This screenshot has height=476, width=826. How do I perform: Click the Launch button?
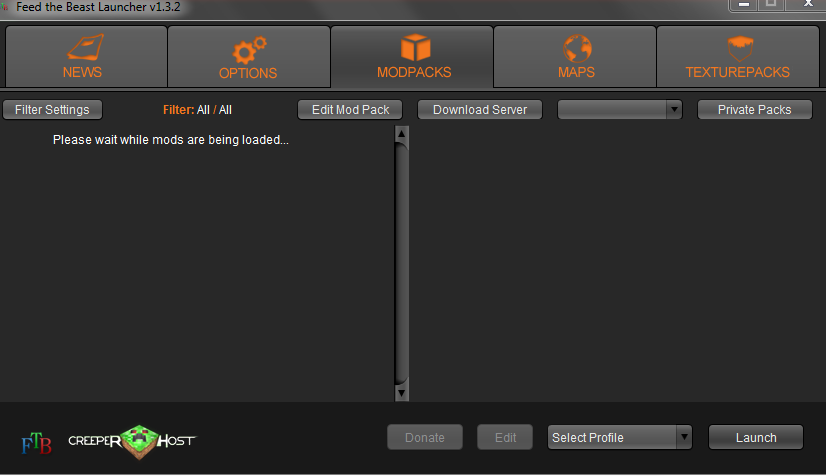[756, 438]
